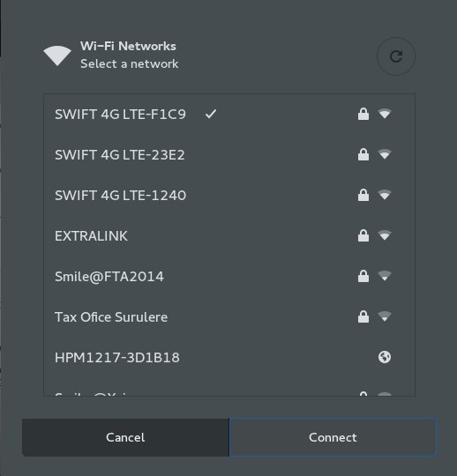Select the SWIFT 4G LTE-F1C9 network

point(229,114)
